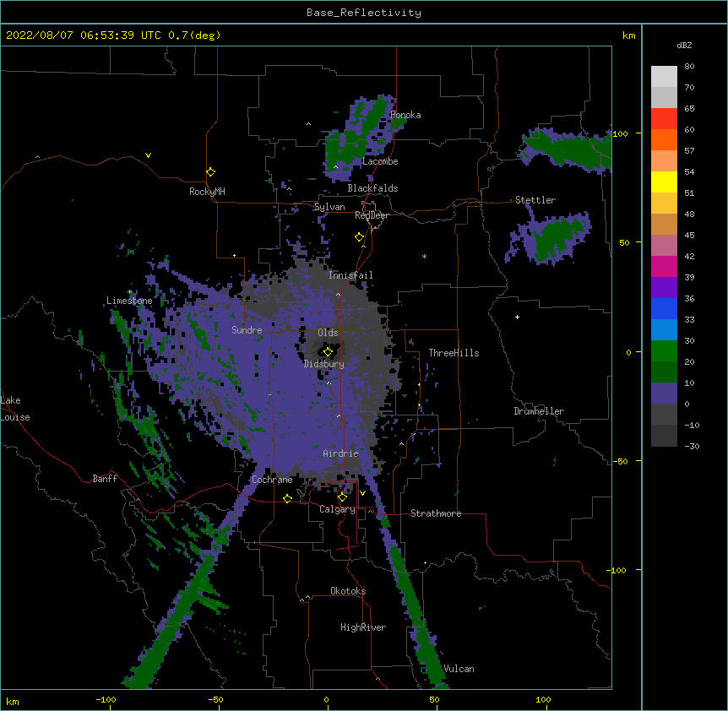Click the RockyMH label
The height and width of the screenshot is (711, 728).
[x=207, y=192]
